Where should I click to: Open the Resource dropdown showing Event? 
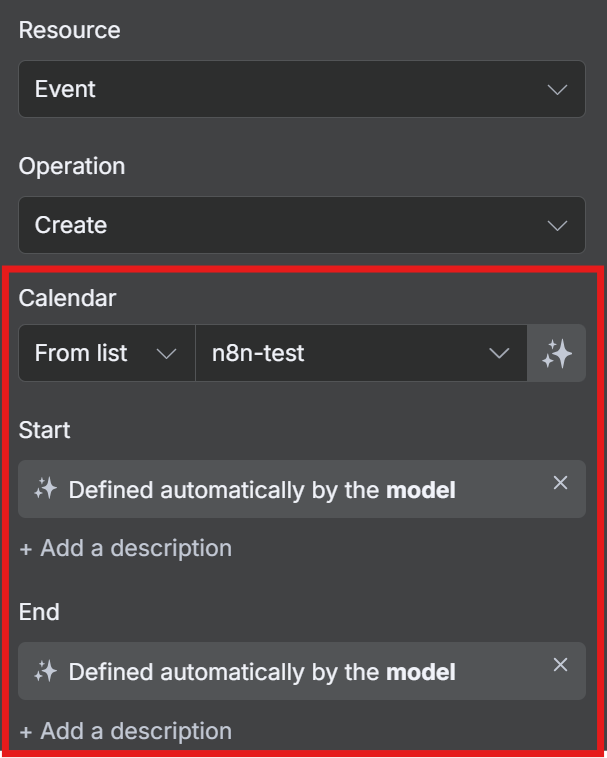point(301,90)
